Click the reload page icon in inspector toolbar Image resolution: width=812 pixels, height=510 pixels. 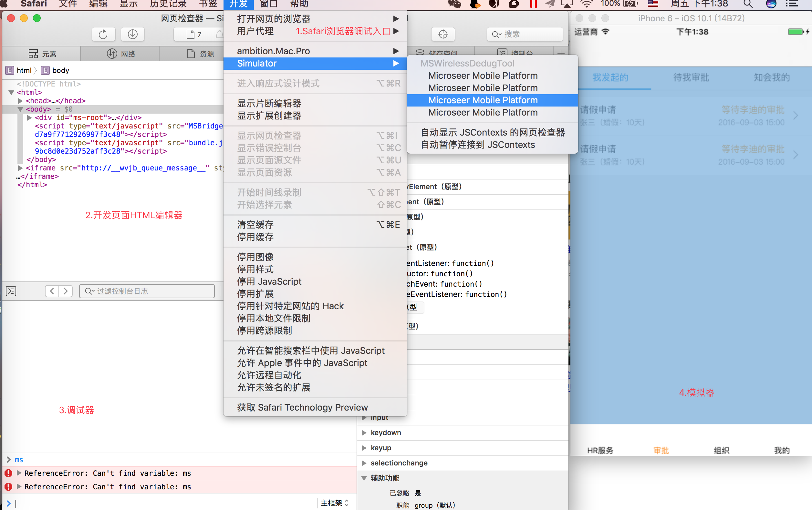[103, 35]
